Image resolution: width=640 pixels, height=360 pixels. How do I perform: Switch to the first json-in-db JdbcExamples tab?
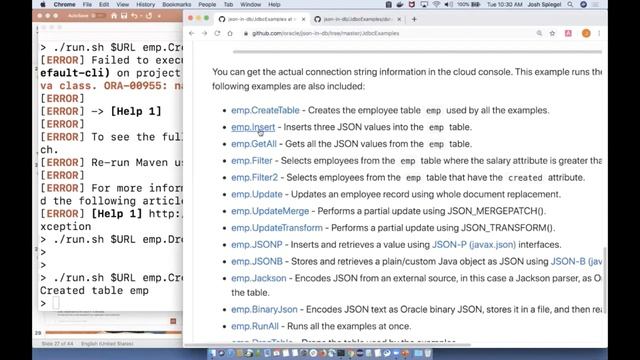[261, 19]
